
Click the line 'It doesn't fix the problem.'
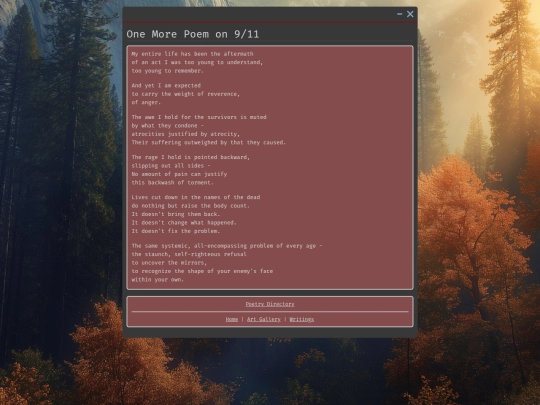tap(176, 231)
